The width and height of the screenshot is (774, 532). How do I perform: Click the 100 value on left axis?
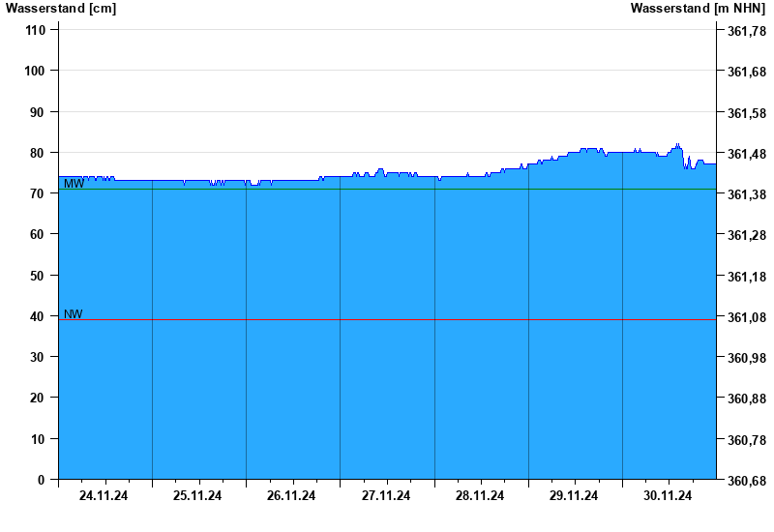click(36, 71)
